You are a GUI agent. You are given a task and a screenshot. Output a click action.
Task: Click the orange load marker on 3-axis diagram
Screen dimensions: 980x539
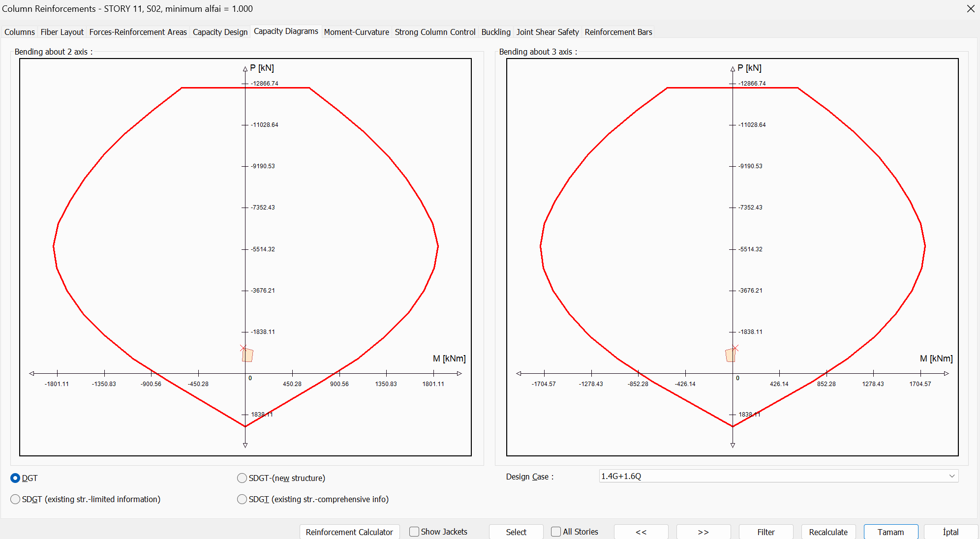click(x=730, y=355)
